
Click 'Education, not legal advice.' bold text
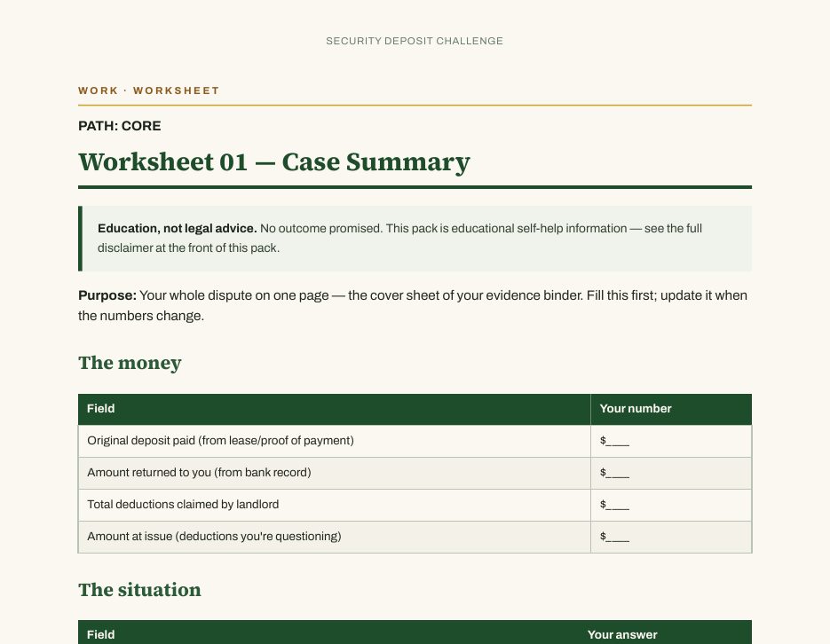pos(178,228)
